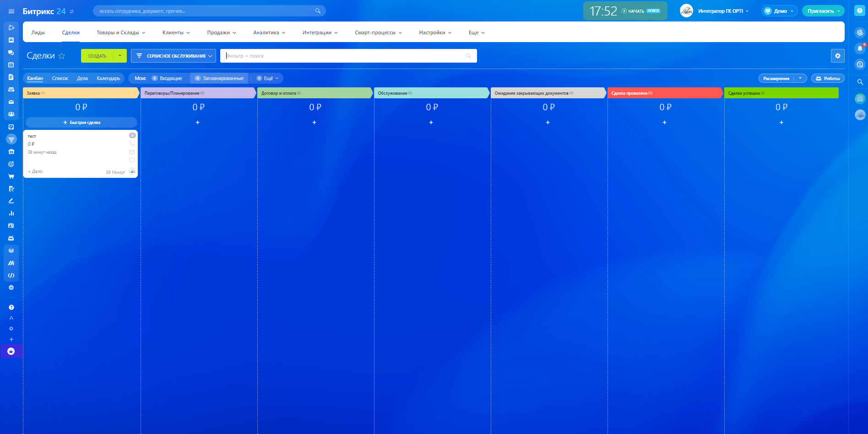Open the Интегратор ГК OPTI user menu

(723, 11)
